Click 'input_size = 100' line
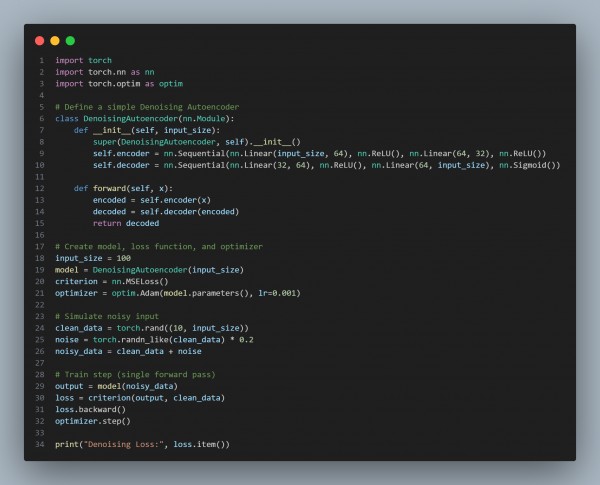 click(93, 258)
